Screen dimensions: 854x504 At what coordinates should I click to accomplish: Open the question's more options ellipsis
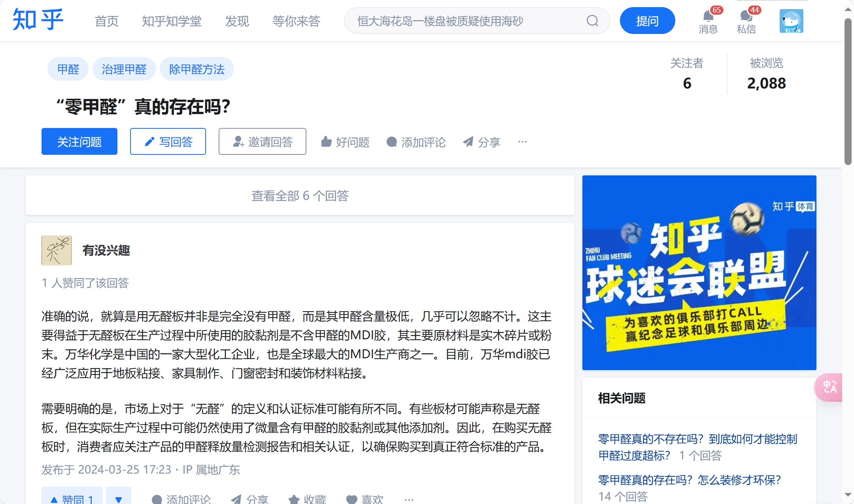(522, 142)
